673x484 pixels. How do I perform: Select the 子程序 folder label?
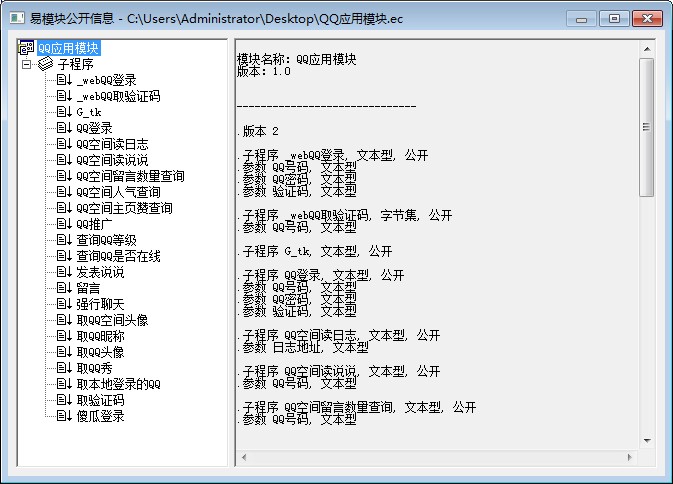[x=76, y=64]
